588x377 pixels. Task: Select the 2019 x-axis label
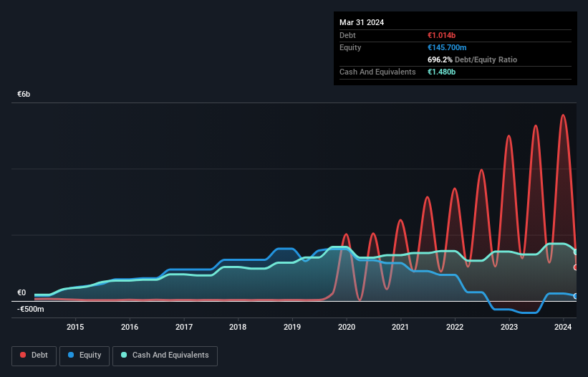(292, 327)
